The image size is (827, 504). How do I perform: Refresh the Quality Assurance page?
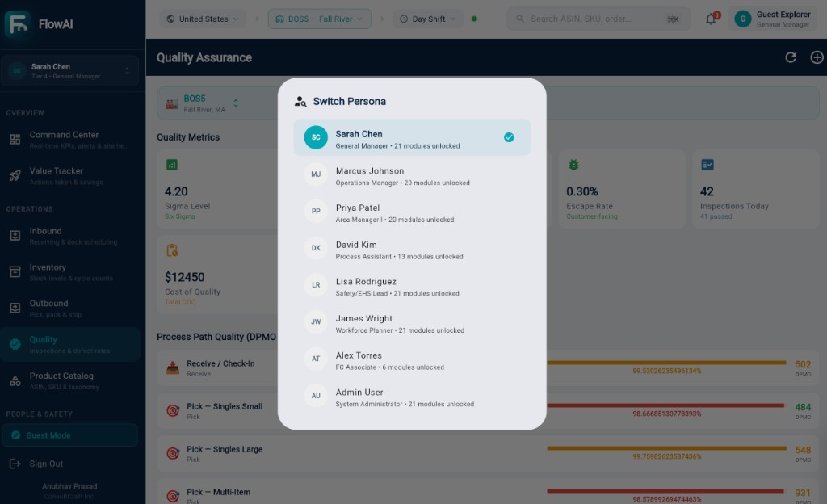[x=790, y=57]
